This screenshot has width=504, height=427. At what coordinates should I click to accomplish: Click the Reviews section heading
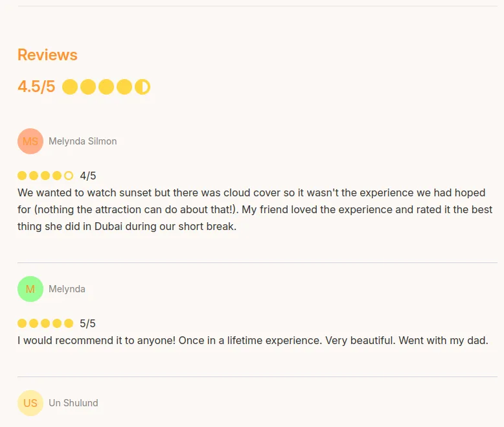click(47, 55)
